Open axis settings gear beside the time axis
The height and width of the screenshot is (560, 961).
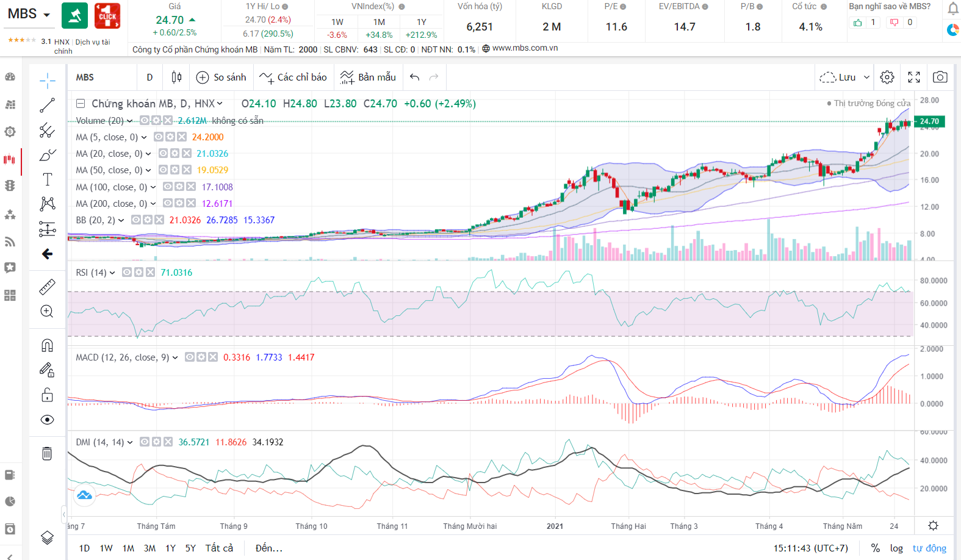(933, 526)
